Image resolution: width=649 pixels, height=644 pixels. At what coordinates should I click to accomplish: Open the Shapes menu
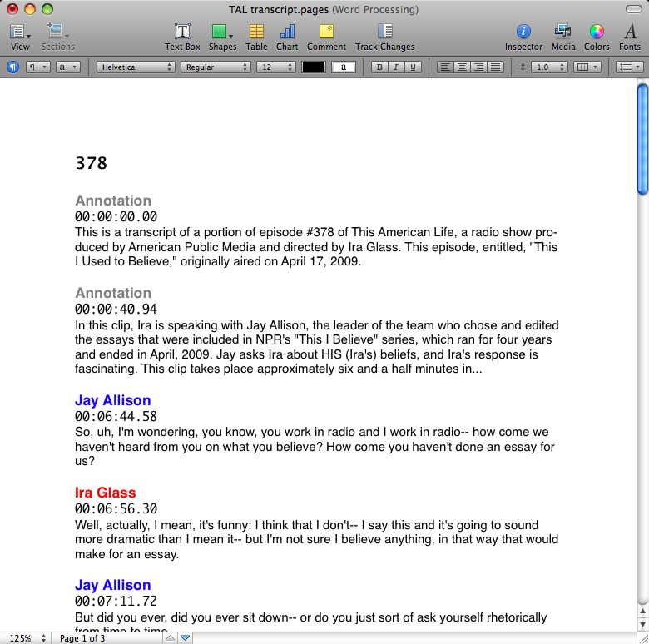pyautogui.click(x=222, y=37)
